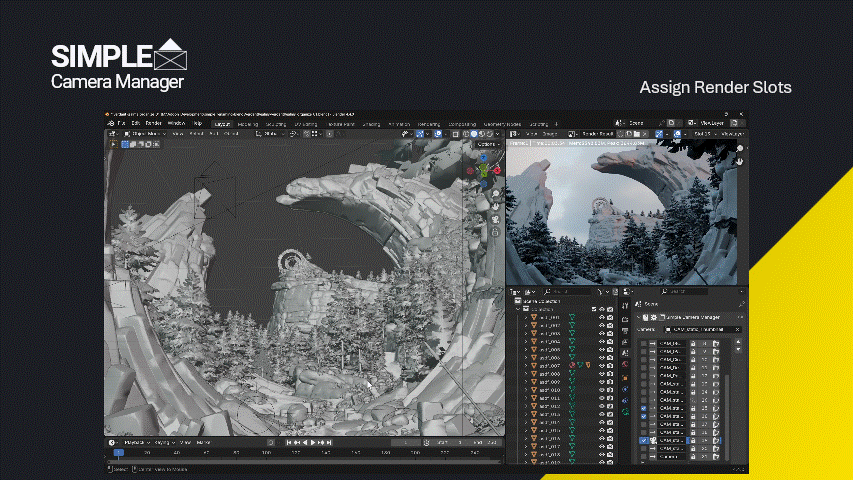
Task: Click open image folder icon in image editor
Action: pos(637,134)
